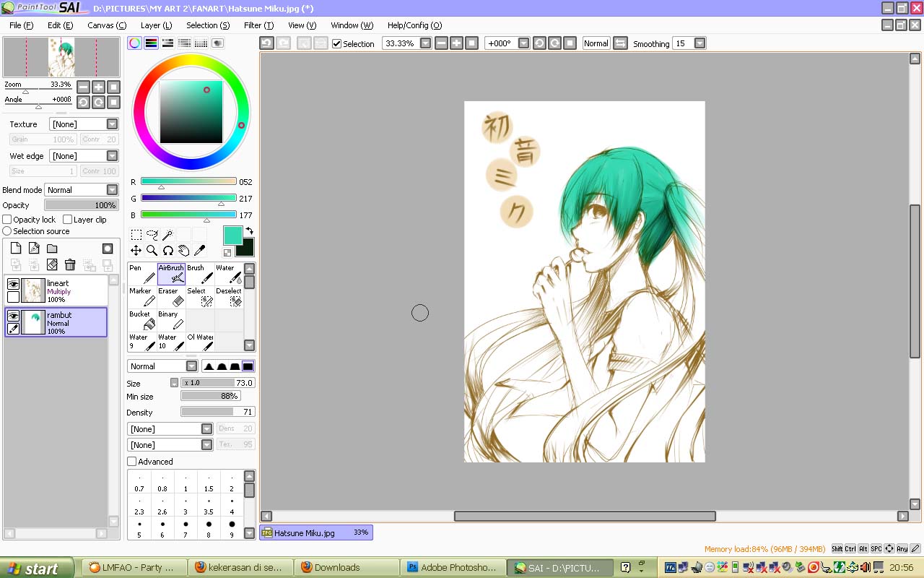Delete the selected layer with trash icon
The height and width of the screenshot is (578, 924).
click(70, 265)
